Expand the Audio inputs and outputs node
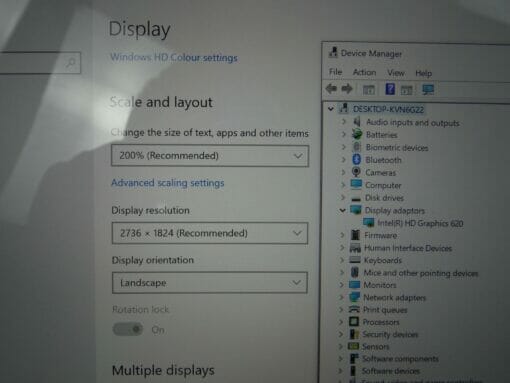510x383 pixels. 344,122
